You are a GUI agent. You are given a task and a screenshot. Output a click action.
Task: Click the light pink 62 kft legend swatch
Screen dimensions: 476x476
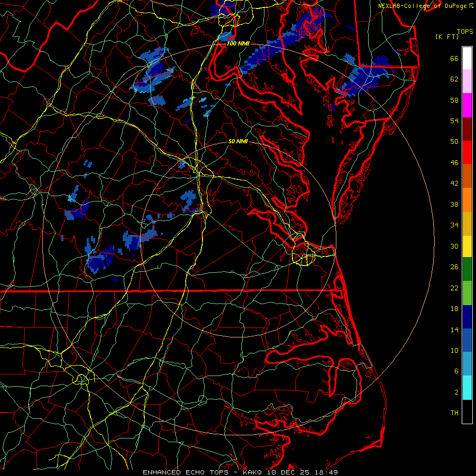tap(467, 81)
